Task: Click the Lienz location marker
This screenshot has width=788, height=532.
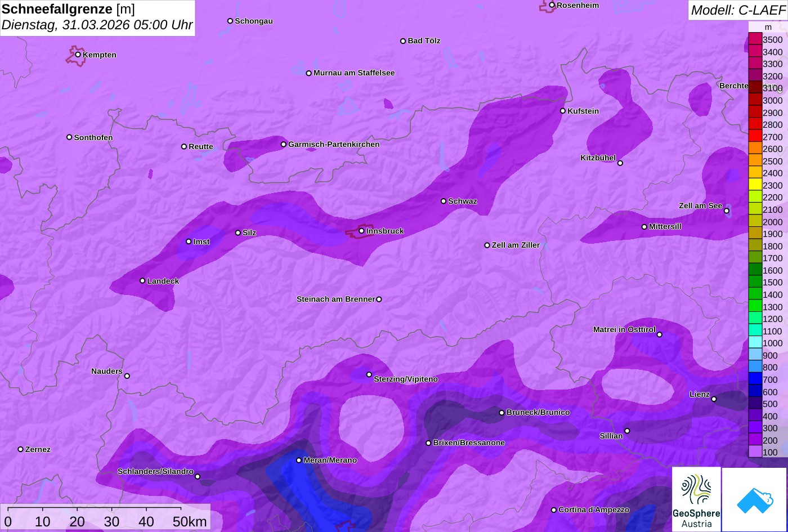Action: (714, 399)
